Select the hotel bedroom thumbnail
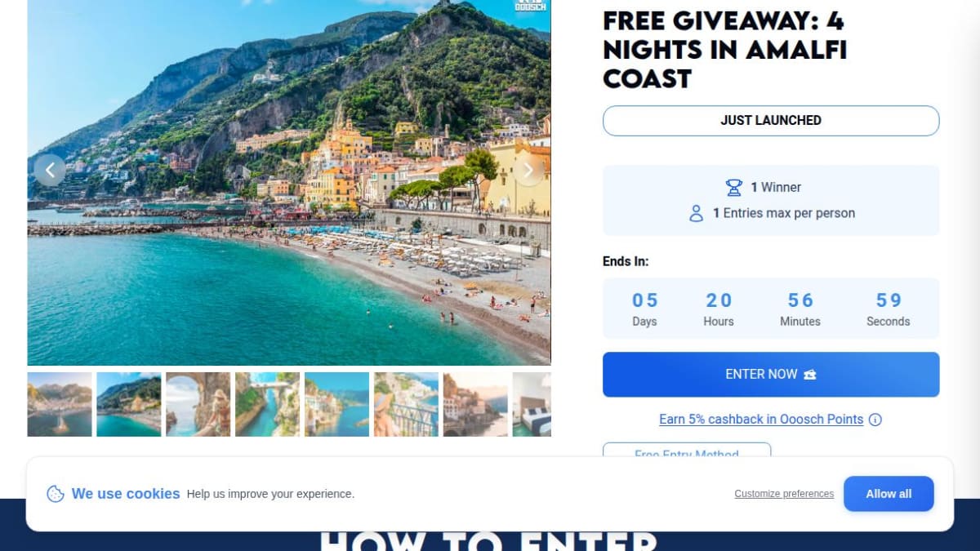The width and height of the screenshot is (980, 551). 532,404
